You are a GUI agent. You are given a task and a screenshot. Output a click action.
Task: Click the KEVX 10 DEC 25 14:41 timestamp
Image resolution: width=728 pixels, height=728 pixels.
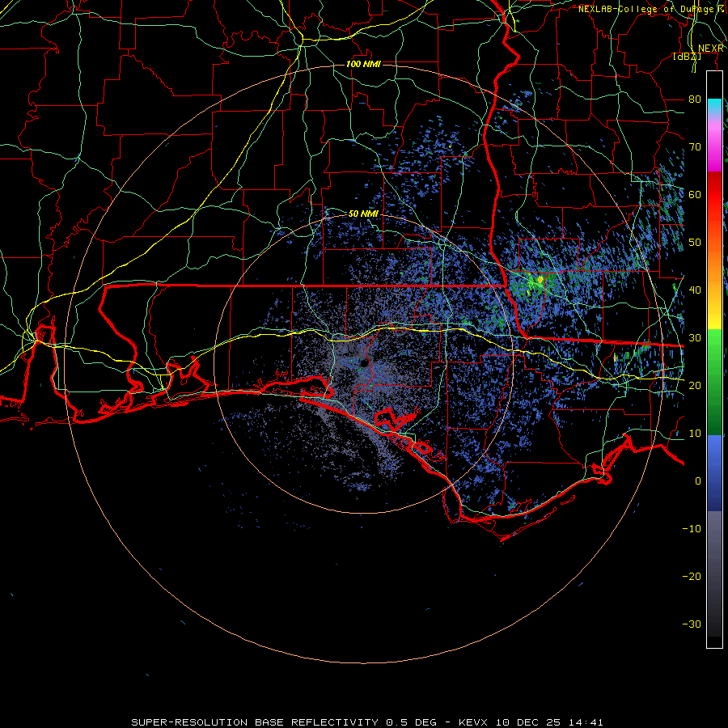point(530,722)
